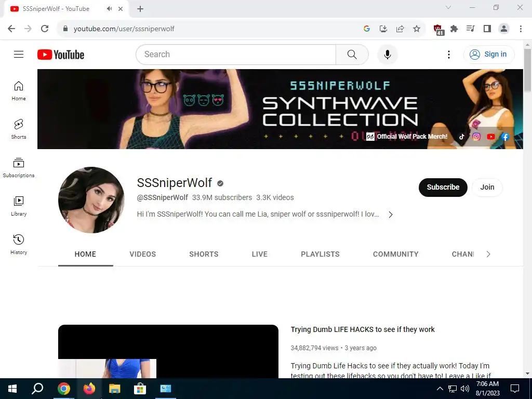Screen dimensions: 532x399
Task: Open Subscriptions in the sidebar
Action: point(19,168)
